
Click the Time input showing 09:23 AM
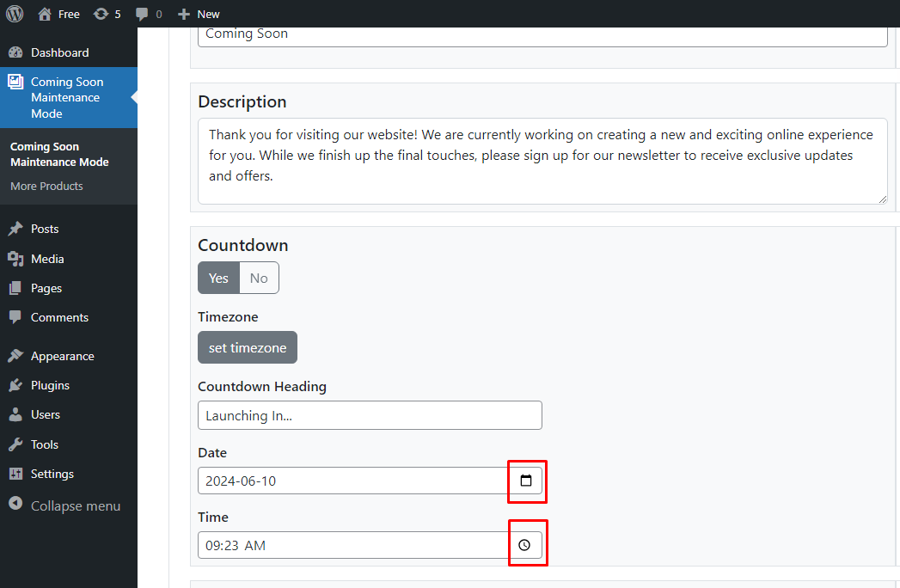pyautogui.click(x=370, y=545)
